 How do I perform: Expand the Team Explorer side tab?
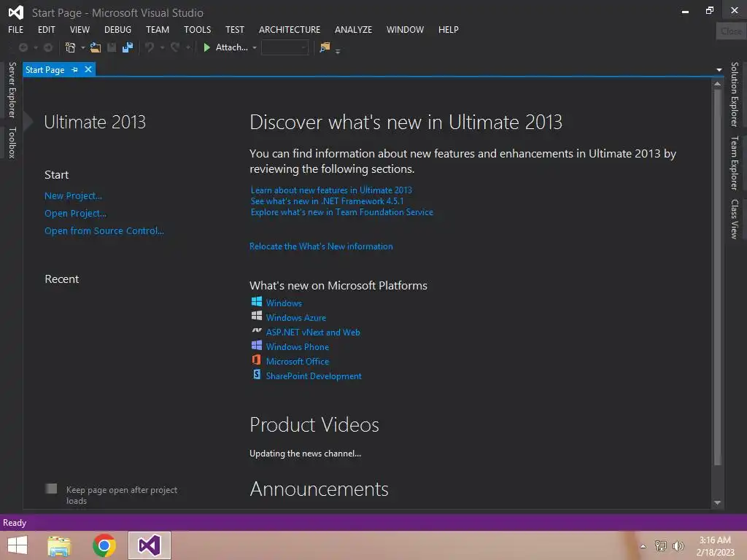735,163
